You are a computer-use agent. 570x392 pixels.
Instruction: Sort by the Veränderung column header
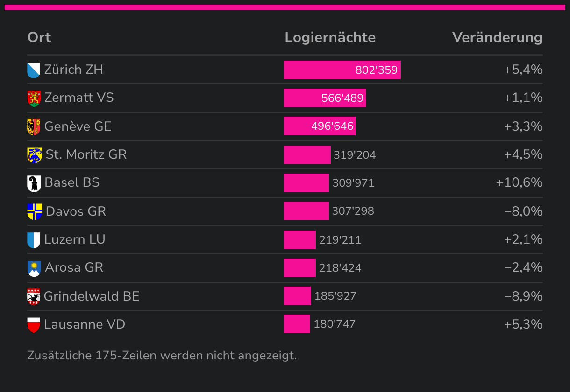click(x=497, y=37)
